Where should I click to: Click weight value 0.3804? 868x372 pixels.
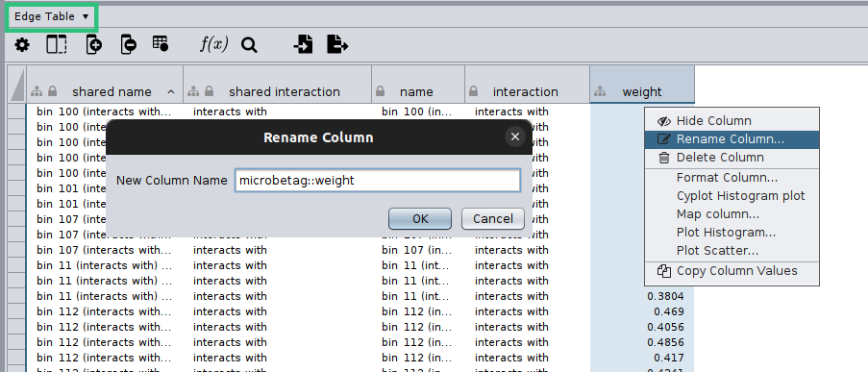[665, 296]
